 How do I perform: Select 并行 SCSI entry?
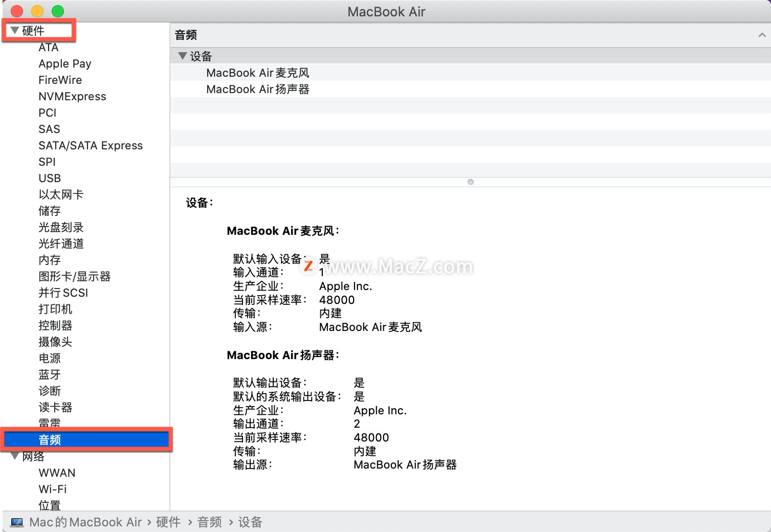point(63,293)
